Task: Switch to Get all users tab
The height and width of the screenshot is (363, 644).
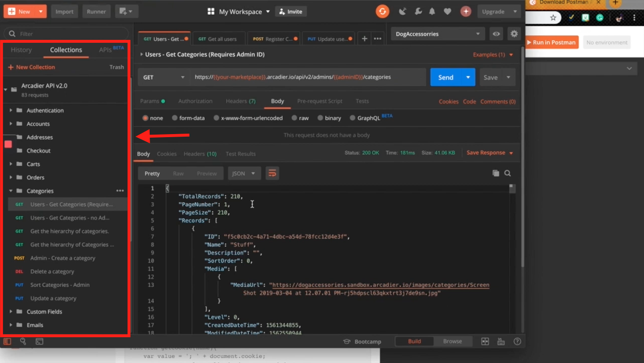Action: click(x=218, y=39)
